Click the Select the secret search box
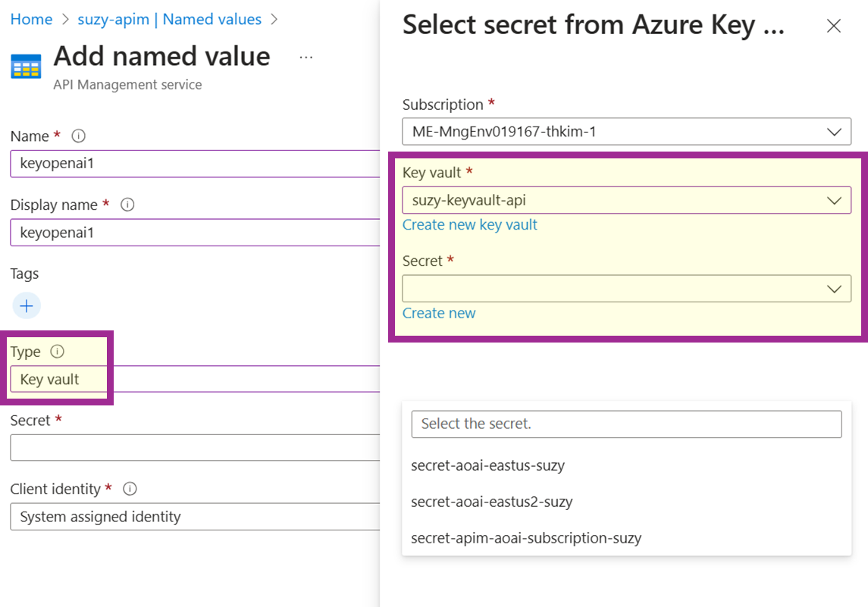This screenshot has width=868, height=607. [626, 424]
